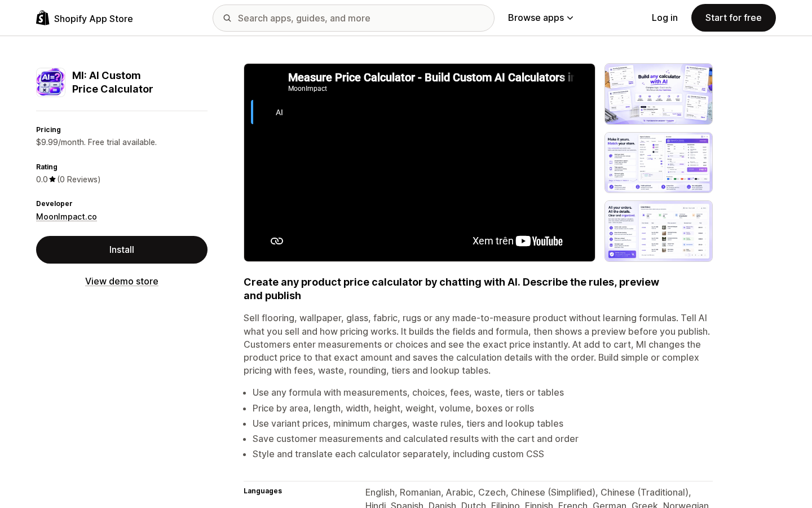Click bullet 'Style and translate each calculator separately'
Screen dimensions: 812x508
[398, 454]
